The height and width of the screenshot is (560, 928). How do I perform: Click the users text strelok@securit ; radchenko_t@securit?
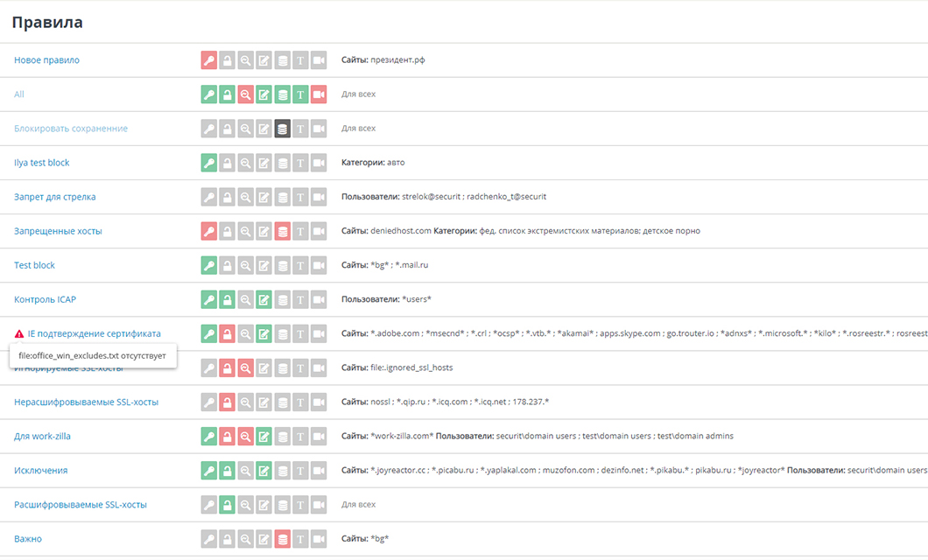coord(474,197)
